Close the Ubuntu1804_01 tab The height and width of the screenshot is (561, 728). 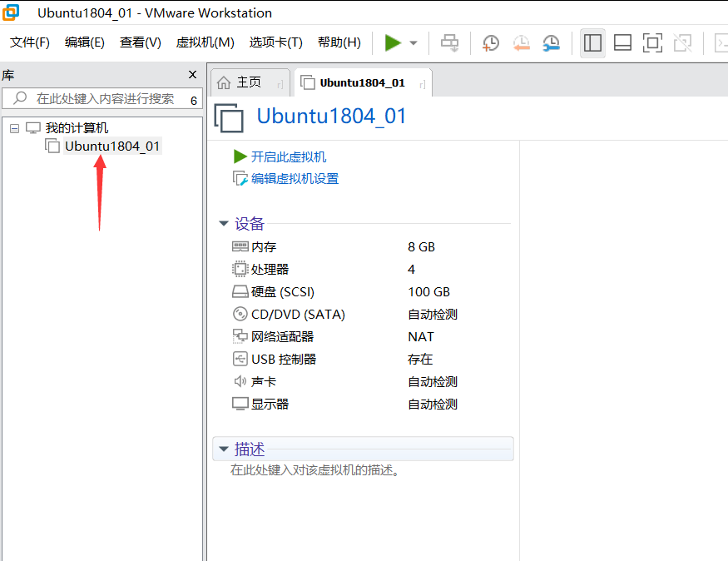(x=422, y=85)
